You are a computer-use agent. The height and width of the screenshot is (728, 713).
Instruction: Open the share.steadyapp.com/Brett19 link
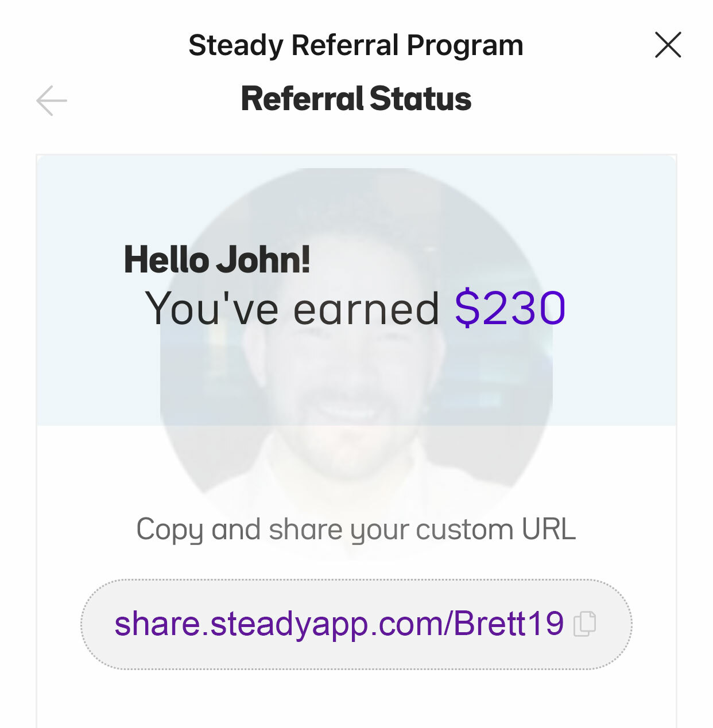339,624
